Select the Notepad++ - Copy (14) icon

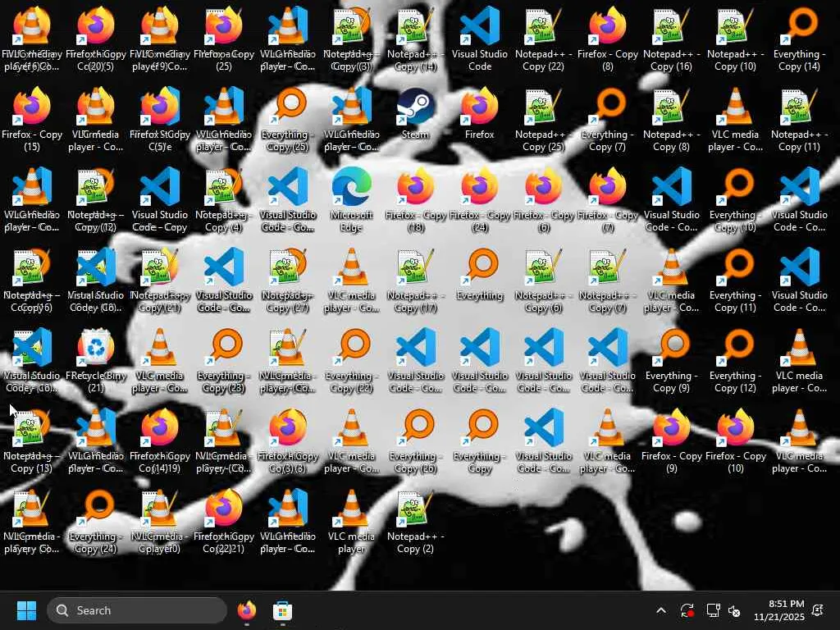[415, 39]
